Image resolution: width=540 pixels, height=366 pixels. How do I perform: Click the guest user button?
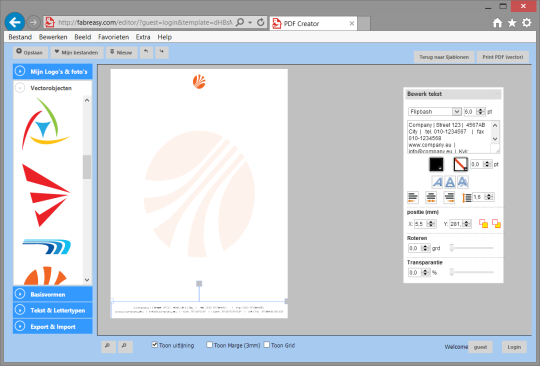480,347
